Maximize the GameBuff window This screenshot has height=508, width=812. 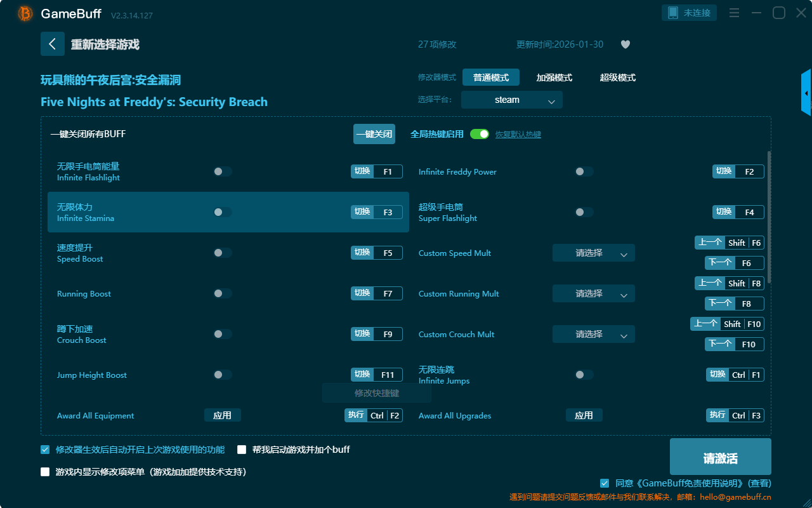click(778, 13)
